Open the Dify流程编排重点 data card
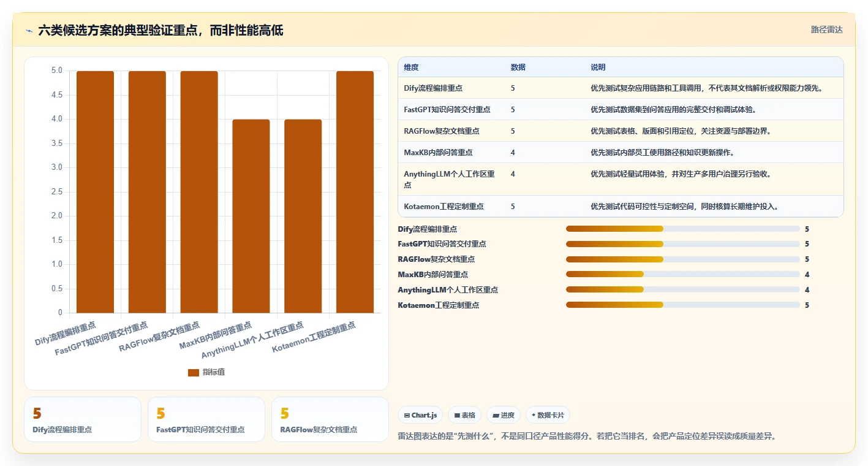The width and height of the screenshot is (868, 466). click(83, 419)
